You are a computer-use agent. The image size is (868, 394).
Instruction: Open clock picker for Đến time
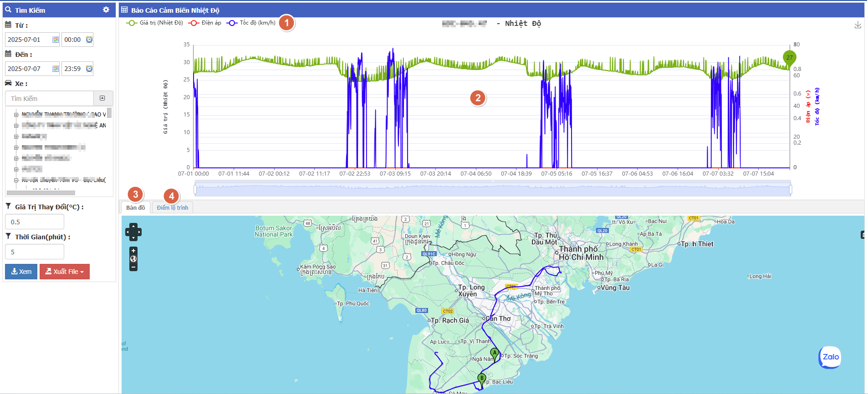coord(89,69)
